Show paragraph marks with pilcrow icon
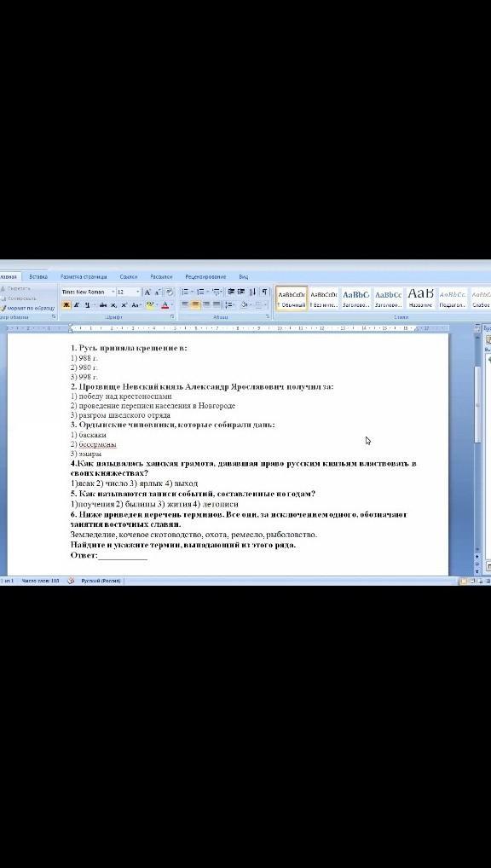 tap(264, 292)
